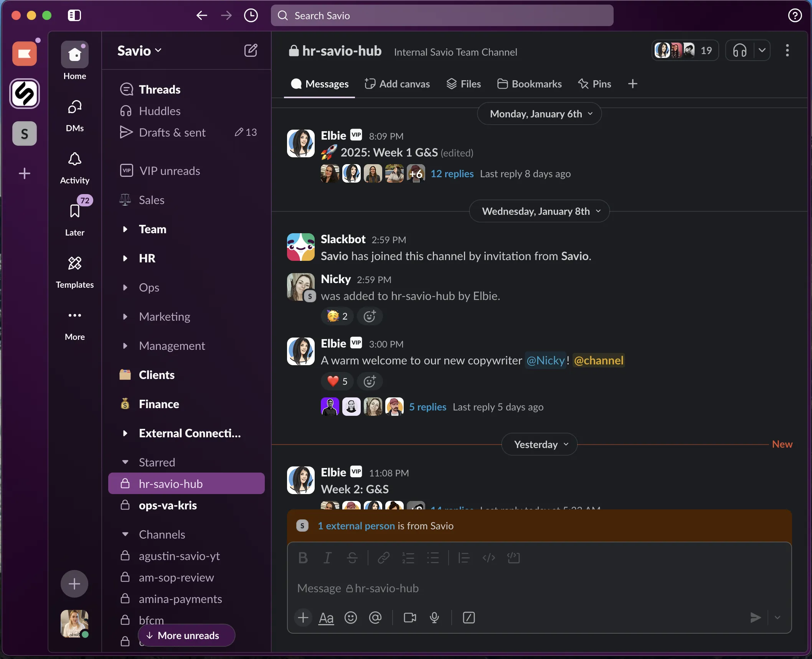The height and width of the screenshot is (659, 812).
Task: Click the More unreads button
Action: click(x=186, y=635)
